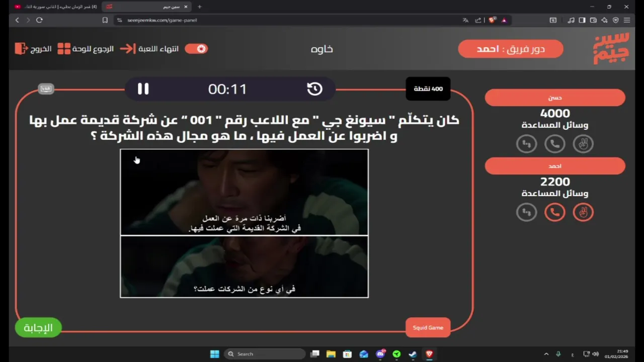Click the دور فريق احمد turn indicator

pyautogui.click(x=511, y=49)
